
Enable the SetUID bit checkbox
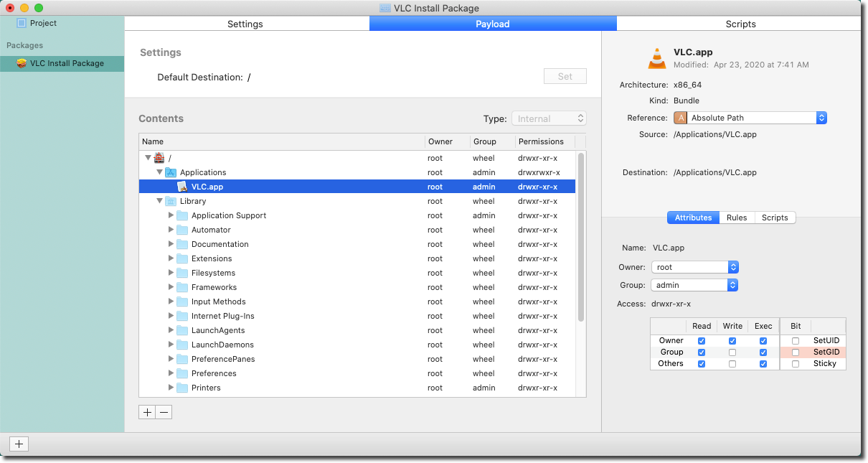coord(796,341)
